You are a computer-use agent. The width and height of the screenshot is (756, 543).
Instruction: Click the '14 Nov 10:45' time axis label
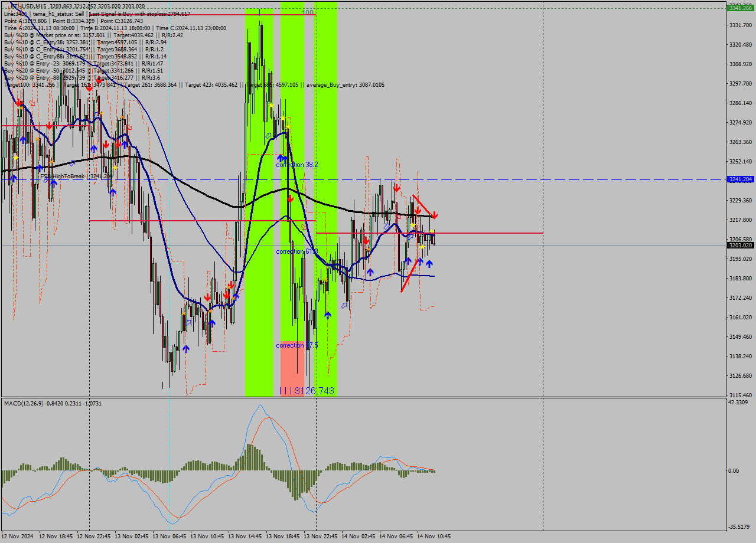tap(434, 537)
